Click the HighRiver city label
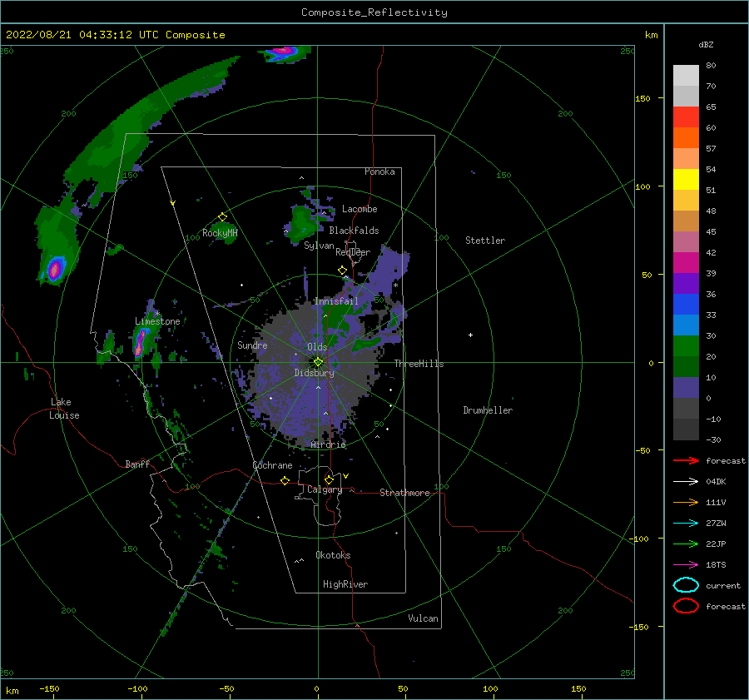 point(345,584)
